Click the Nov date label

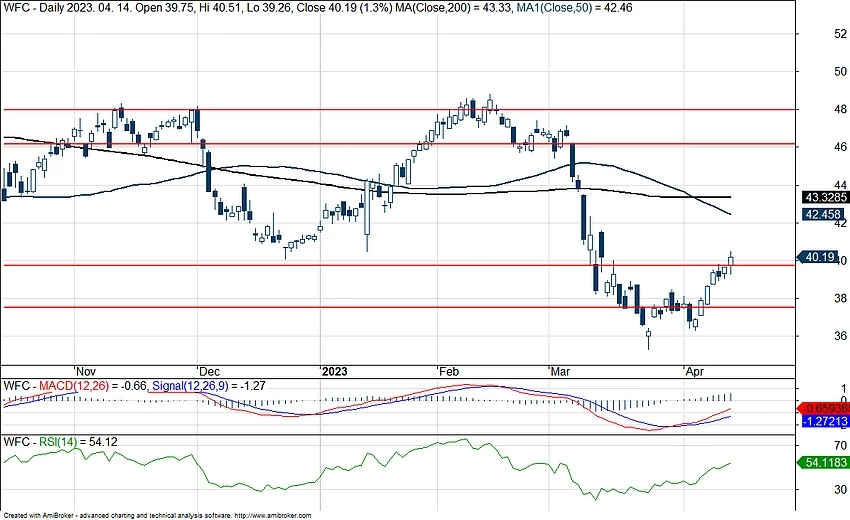86,371
